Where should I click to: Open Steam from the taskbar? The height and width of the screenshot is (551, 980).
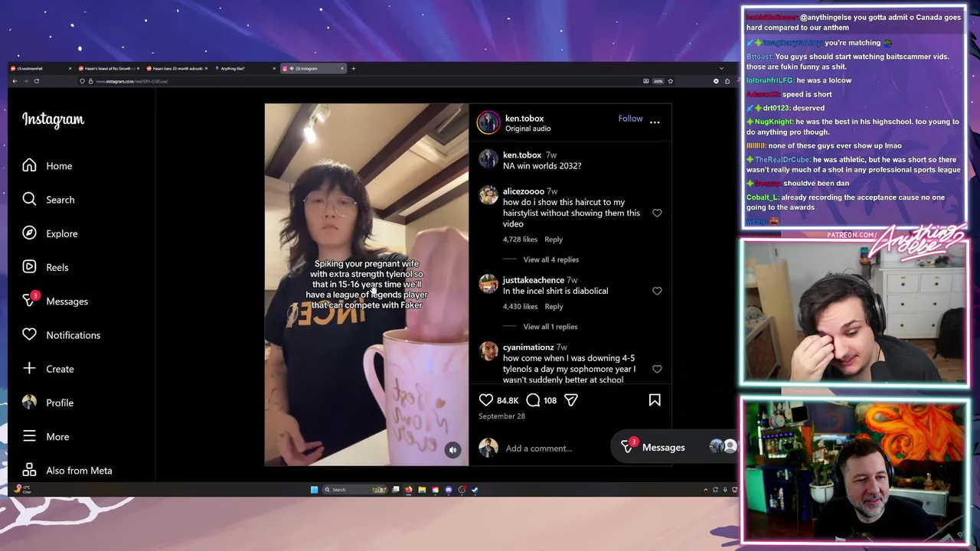tap(475, 490)
